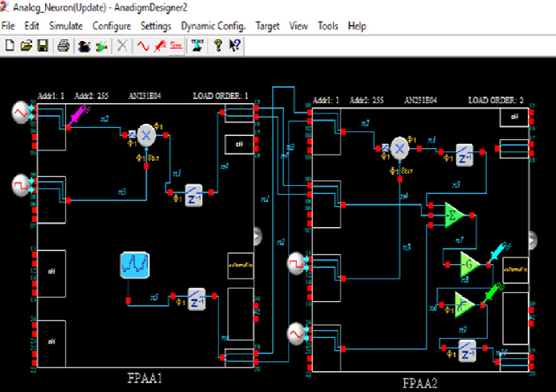Click the gray arrow on FPAA1's right edge
This screenshot has height=392, width=556.
click(x=257, y=235)
